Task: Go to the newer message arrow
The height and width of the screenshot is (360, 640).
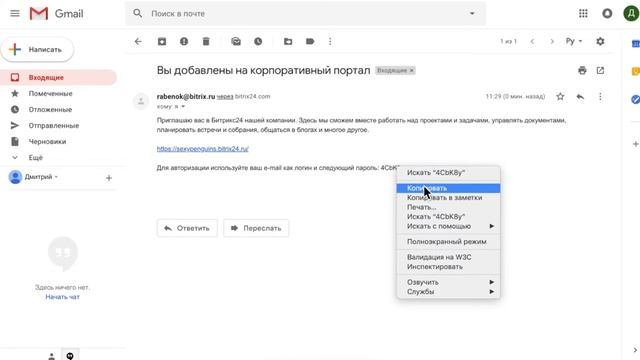Action: click(532, 42)
